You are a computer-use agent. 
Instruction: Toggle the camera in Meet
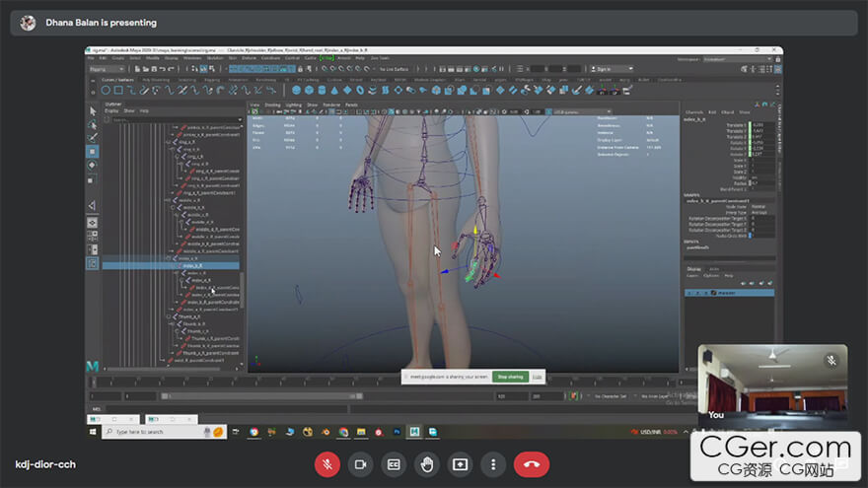(x=360, y=464)
